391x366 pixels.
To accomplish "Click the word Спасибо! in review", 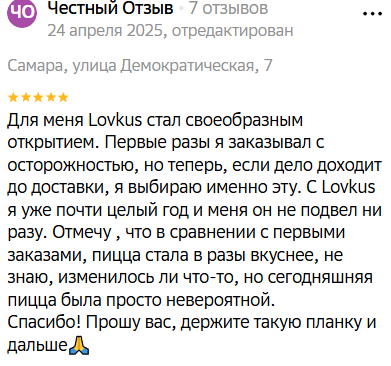I will click(45, 323).
